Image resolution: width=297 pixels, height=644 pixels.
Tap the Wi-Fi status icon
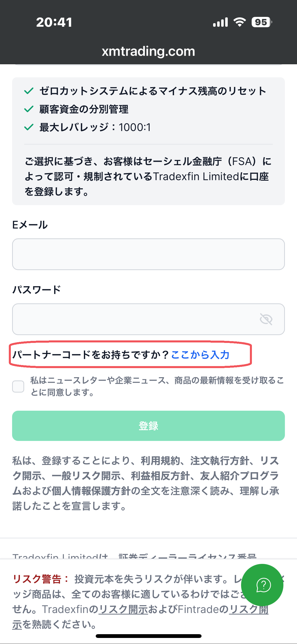tap(240, 22)
